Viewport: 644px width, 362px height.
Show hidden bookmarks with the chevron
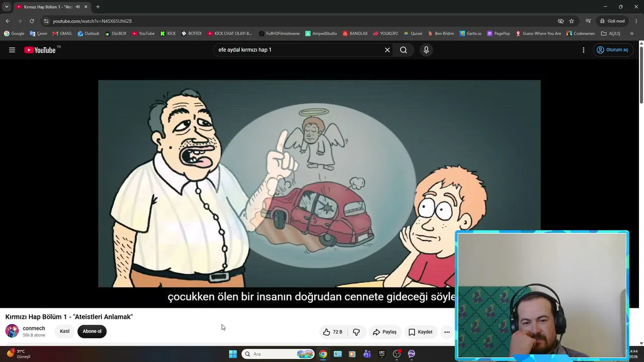click(632, 34)
